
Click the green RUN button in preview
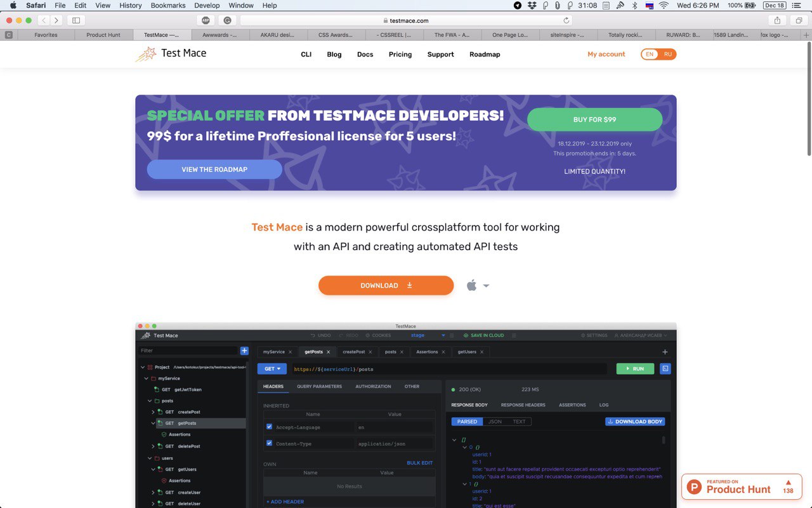(x=635, y=368)
